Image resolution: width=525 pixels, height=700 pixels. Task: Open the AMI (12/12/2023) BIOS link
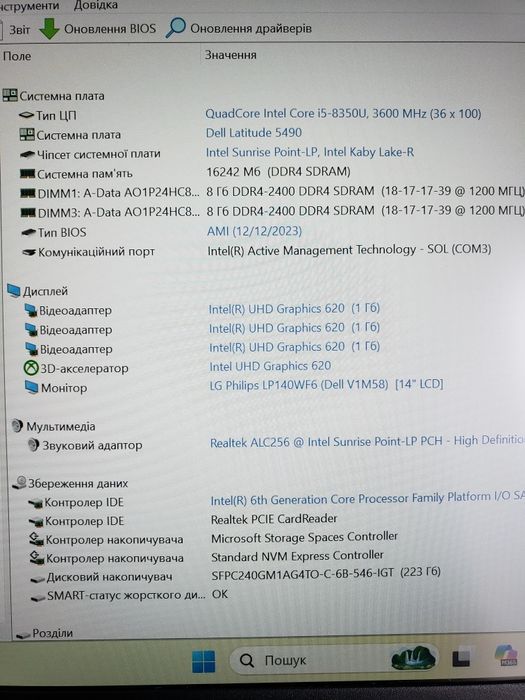click(254, 231)
